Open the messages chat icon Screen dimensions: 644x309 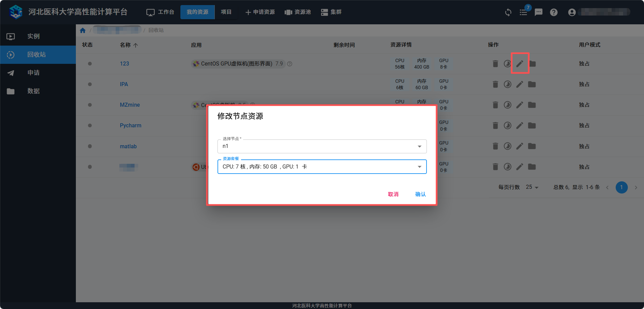[x=538, y=12]
